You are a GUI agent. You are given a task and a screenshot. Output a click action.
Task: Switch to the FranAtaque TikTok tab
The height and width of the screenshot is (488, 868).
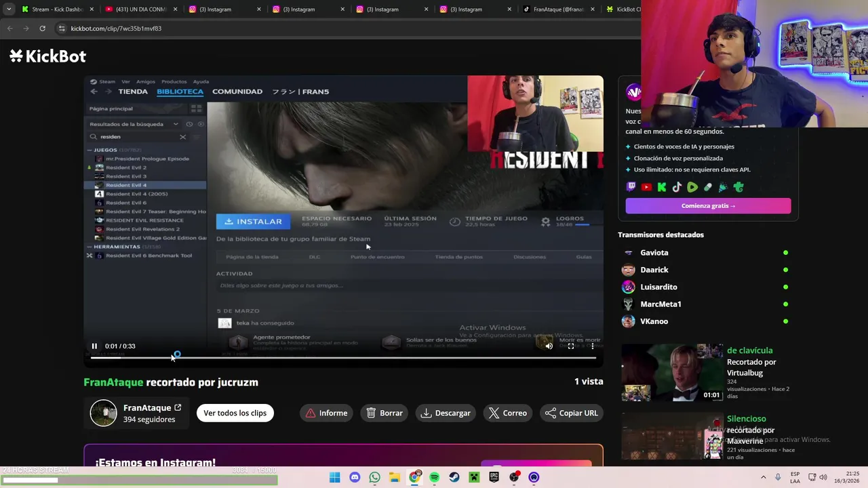[559, 9]
